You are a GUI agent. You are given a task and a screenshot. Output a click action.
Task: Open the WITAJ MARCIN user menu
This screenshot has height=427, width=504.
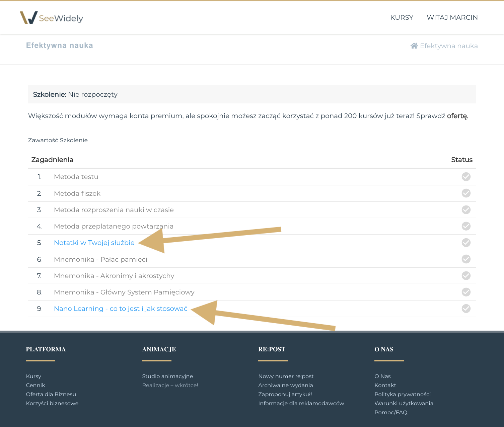coord(452,17)
